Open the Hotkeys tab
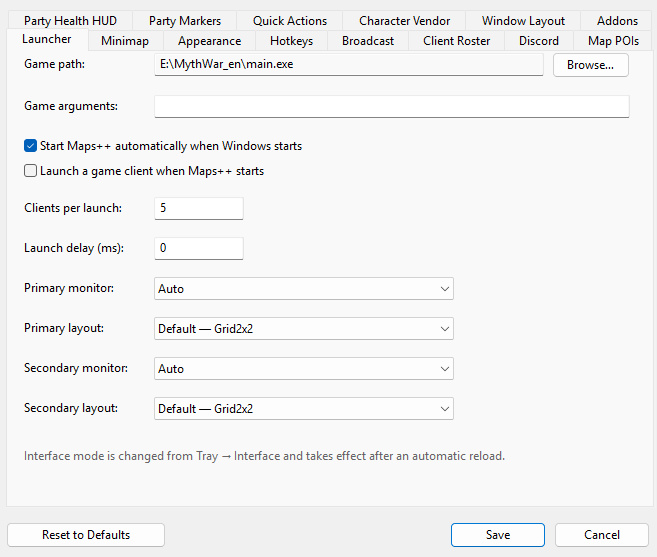657x557 pixels. click(291, 41)
